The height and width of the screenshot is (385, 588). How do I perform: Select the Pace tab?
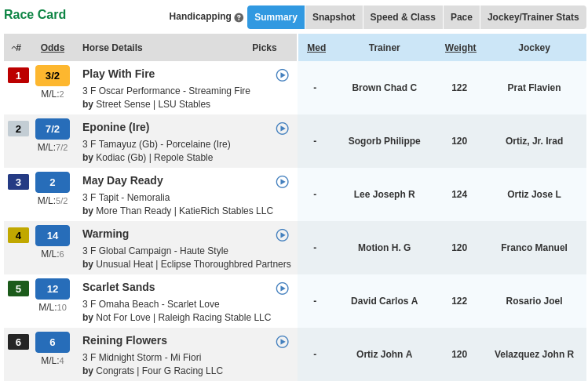[462, 17]
